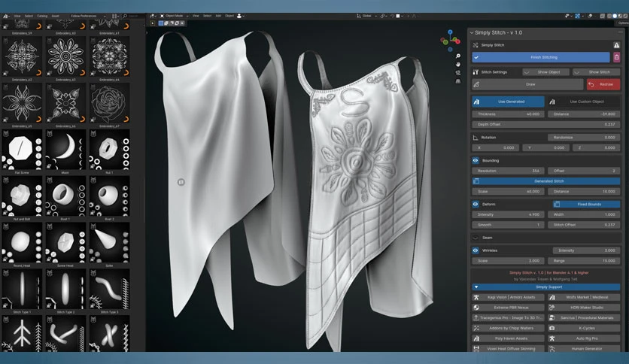Toggle Show Stitch button

[x=597, y=72]
